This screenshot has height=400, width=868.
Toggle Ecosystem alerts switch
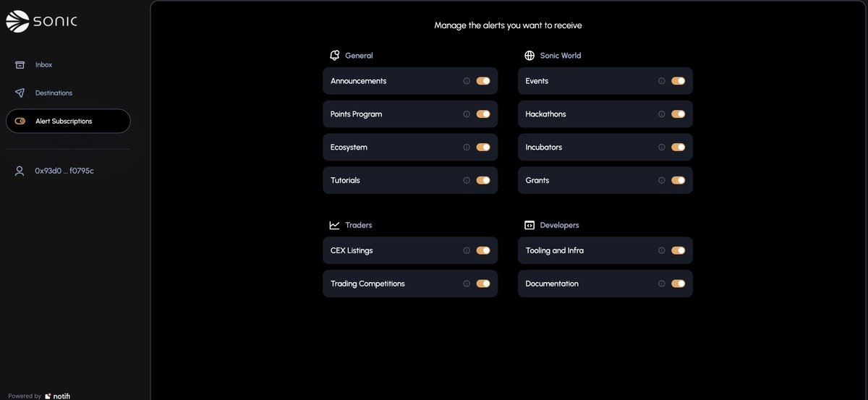[x=483, y=148]
